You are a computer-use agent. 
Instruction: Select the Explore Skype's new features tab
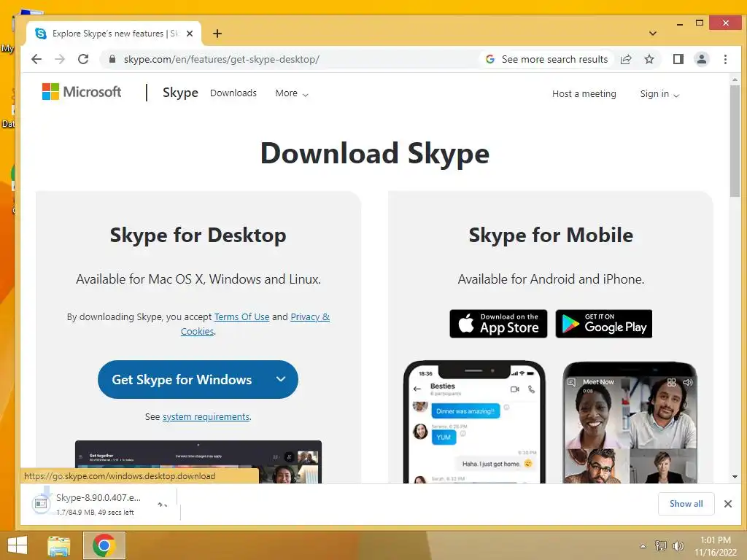click(115, 34)
